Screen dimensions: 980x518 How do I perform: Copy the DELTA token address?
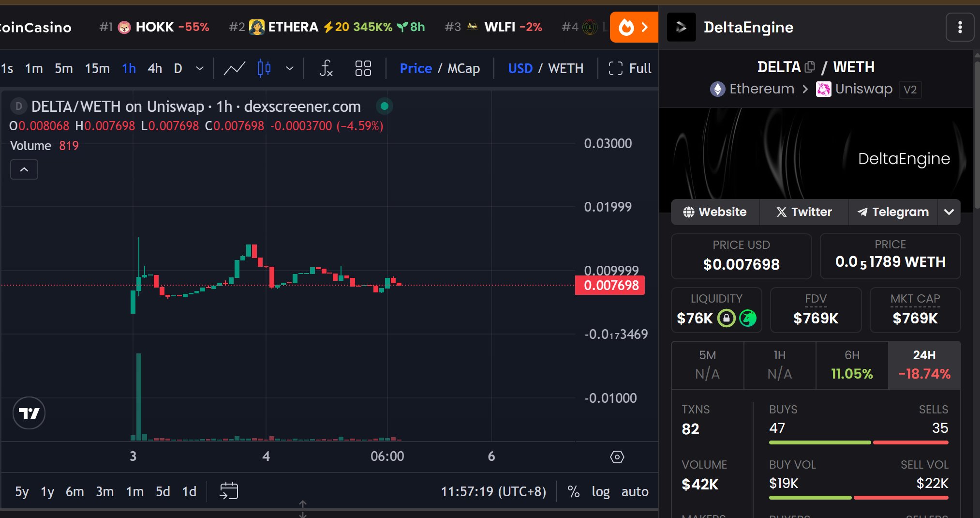pos(810,66)
